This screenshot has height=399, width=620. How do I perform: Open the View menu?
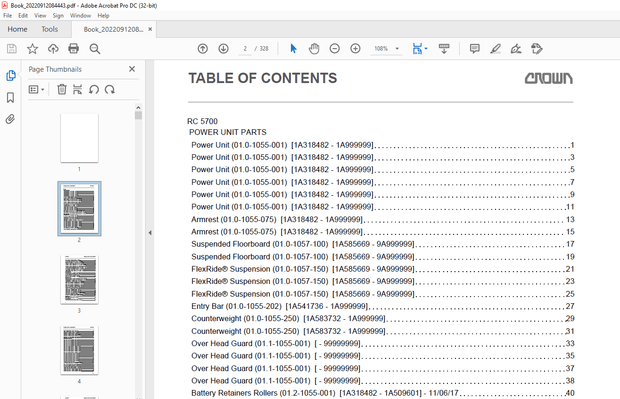coord(40,16)
